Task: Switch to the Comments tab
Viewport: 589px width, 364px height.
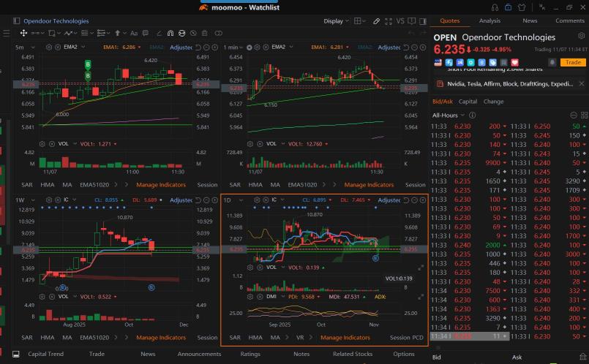Action: coord(570,20)
